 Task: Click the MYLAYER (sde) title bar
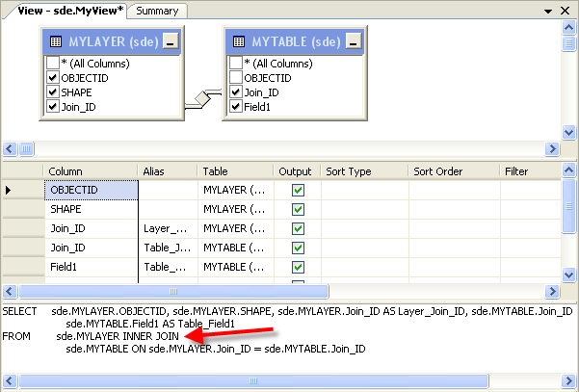coord(112,41)
